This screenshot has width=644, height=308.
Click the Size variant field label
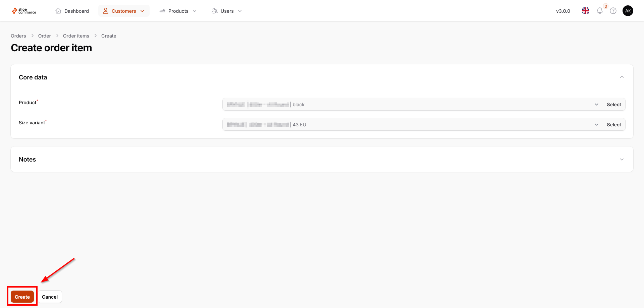pos(32,123)
